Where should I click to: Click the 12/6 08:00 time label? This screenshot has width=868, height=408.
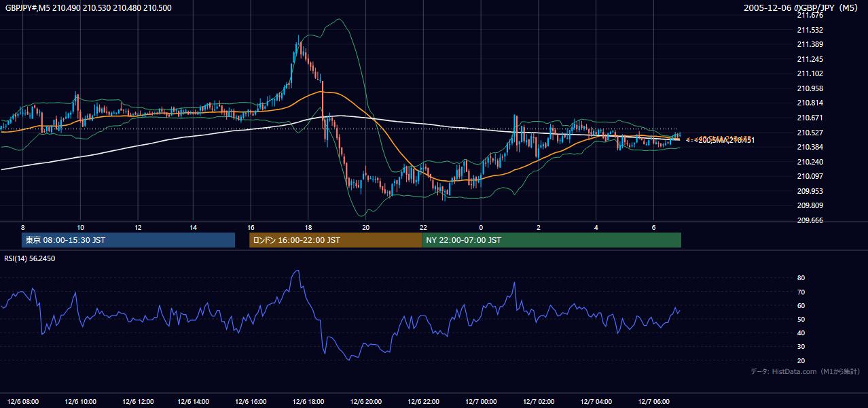23,401
